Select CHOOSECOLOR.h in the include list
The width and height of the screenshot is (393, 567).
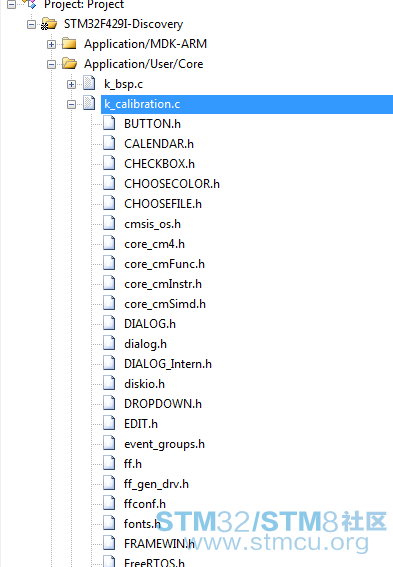click(x=172, y=184)
